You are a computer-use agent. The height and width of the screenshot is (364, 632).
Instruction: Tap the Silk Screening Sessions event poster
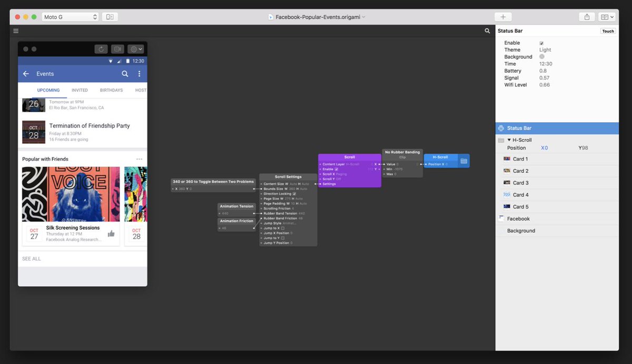tap(71, 194)
